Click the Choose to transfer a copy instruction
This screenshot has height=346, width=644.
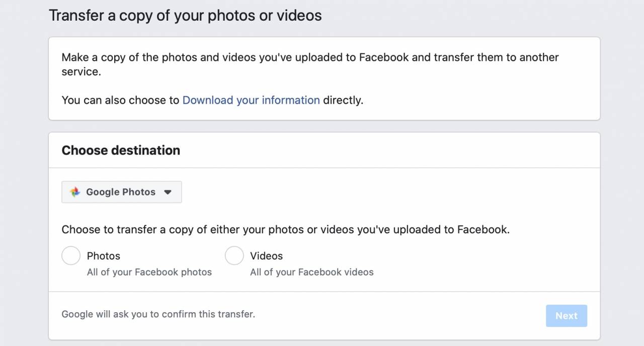click(x=286, y=230)
